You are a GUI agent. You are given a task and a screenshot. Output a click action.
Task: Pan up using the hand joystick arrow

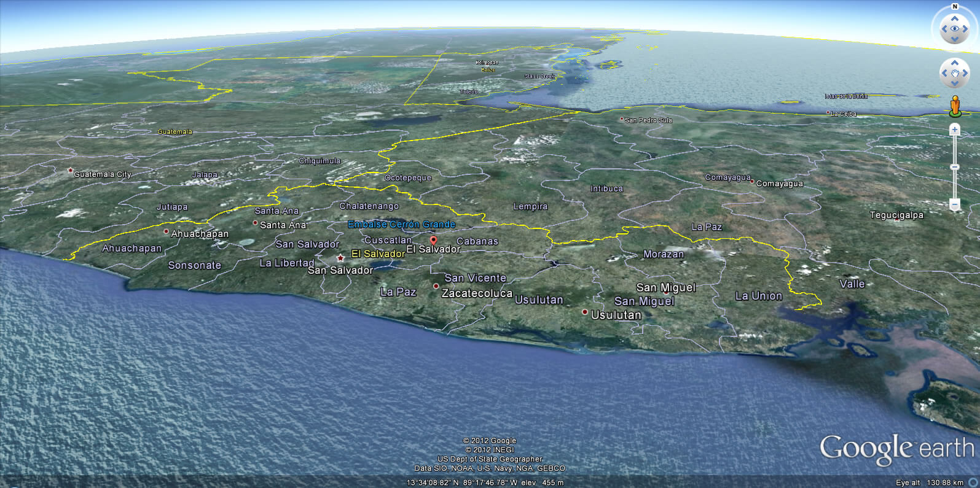point(955,63)
